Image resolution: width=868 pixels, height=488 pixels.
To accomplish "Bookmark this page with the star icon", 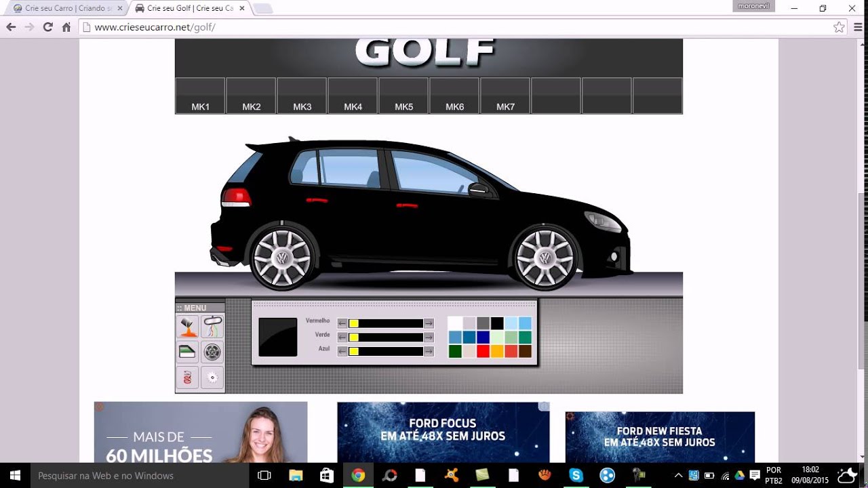I will (x=839, y=27).
